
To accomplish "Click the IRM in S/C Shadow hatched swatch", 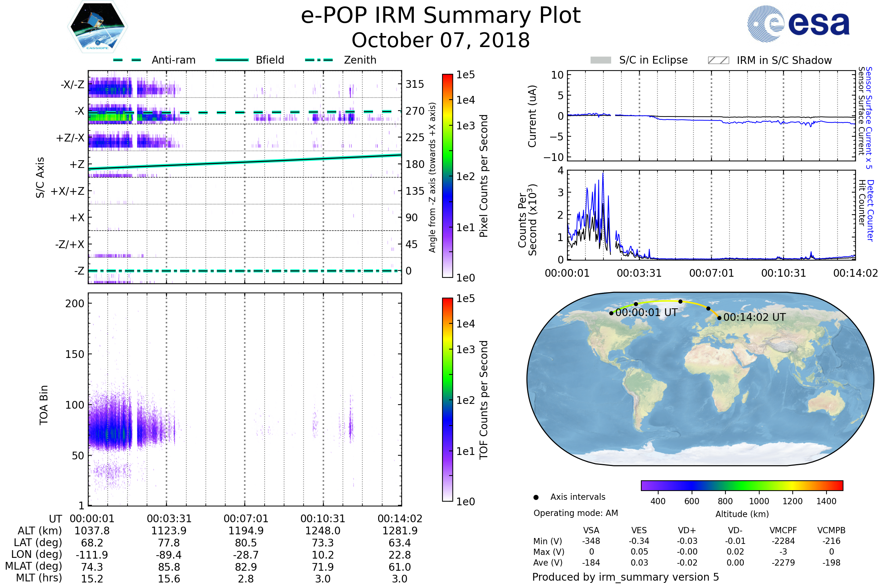I will tap(718, 60).
